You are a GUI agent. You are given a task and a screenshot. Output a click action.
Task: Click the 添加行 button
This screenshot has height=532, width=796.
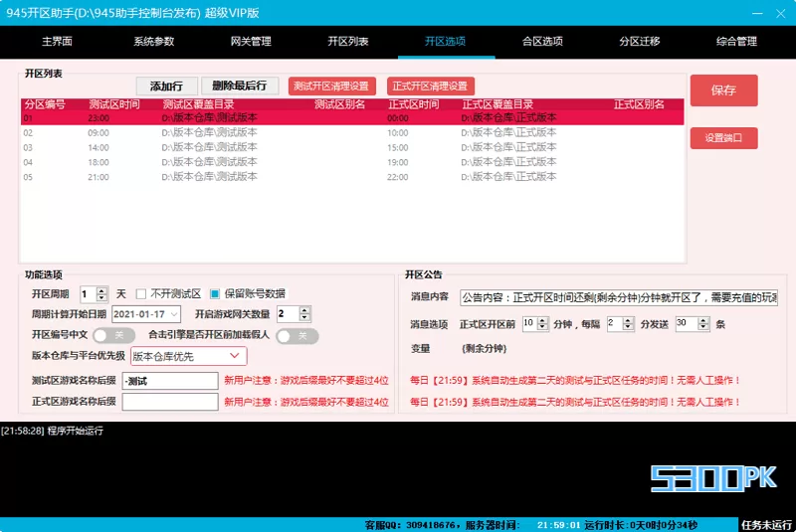coord(166,86)
